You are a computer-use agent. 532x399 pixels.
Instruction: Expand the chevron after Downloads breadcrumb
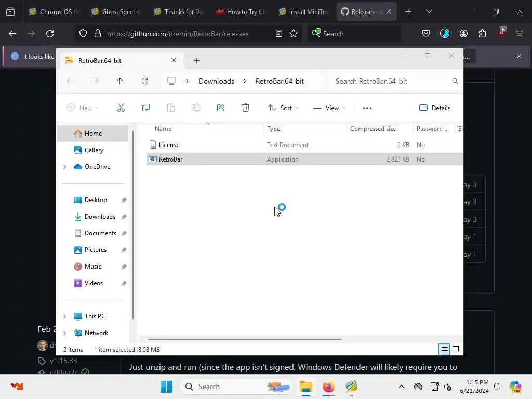(245, 81)
